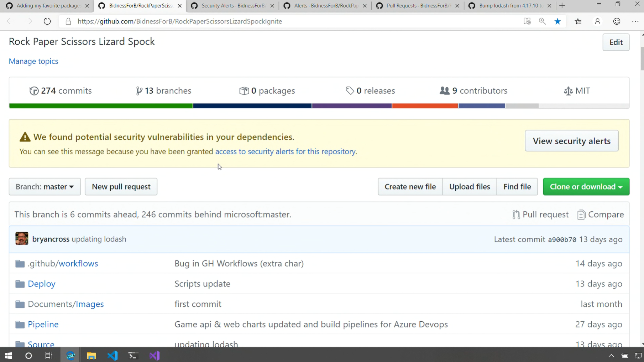Click the user profile icon in toolbar

(597, 21)
